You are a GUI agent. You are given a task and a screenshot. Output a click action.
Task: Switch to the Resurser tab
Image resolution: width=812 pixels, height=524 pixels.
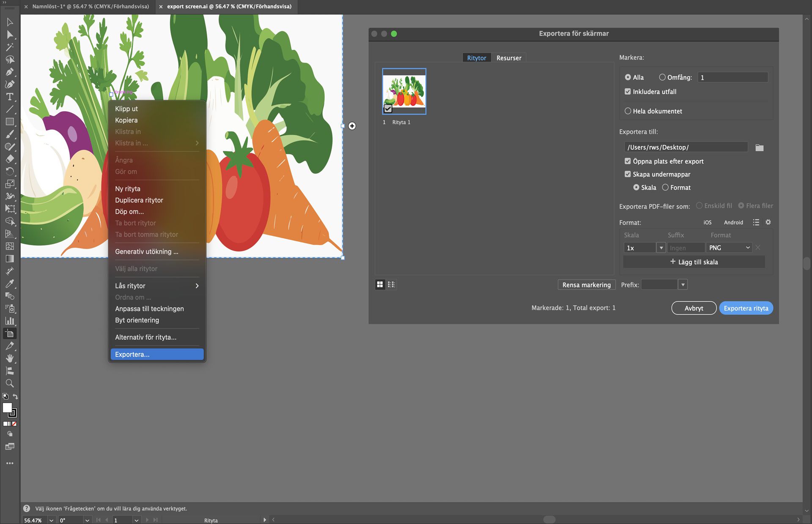pyautogui.click(x=509, y=58)
